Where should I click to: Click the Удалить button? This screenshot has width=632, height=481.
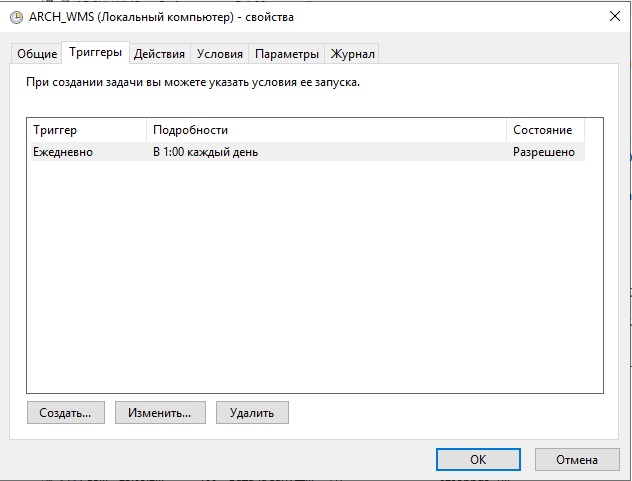[252, 412]
